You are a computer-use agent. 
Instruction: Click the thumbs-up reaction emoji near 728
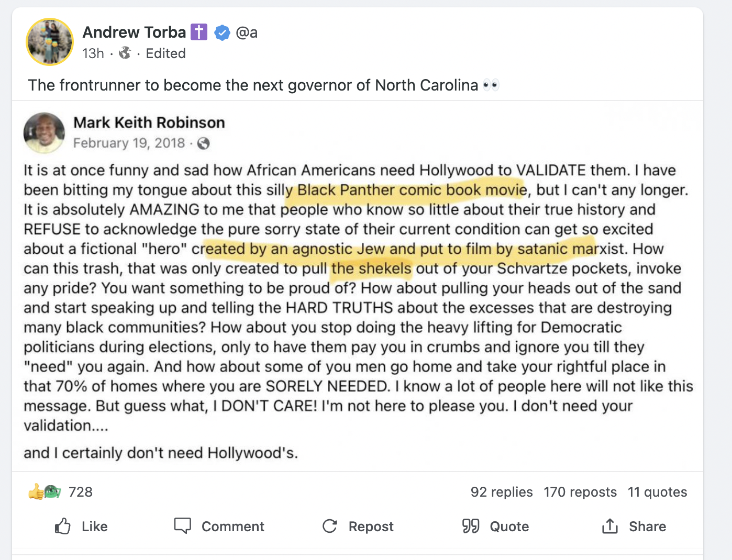click(x=37, y=492)
